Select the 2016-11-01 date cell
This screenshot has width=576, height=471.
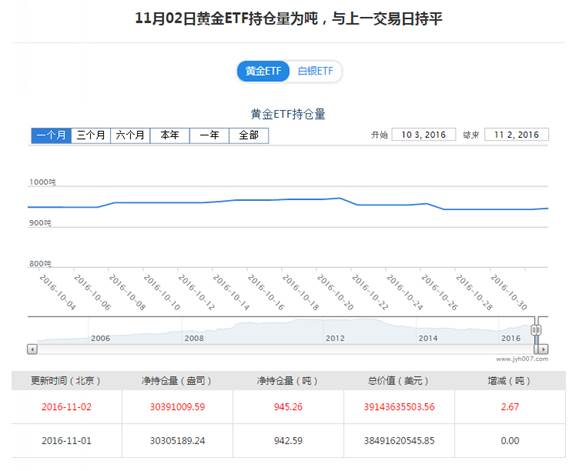coord(66,441)
